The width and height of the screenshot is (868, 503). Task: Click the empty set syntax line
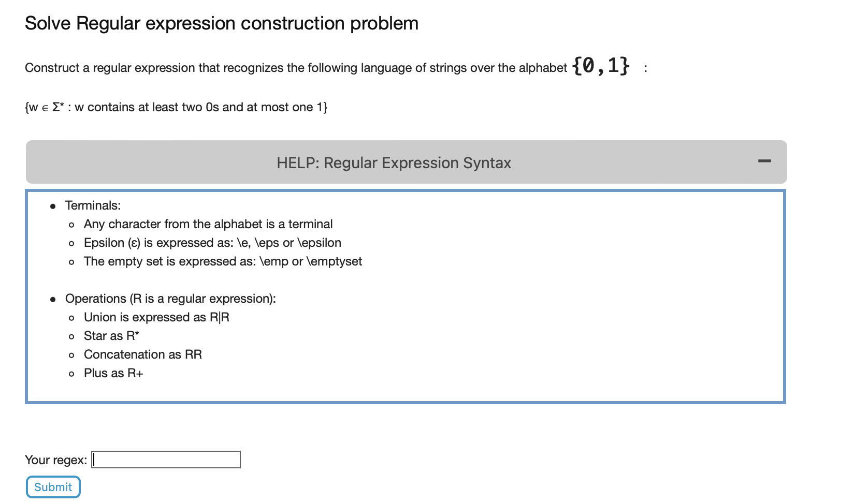coord(223,261)
